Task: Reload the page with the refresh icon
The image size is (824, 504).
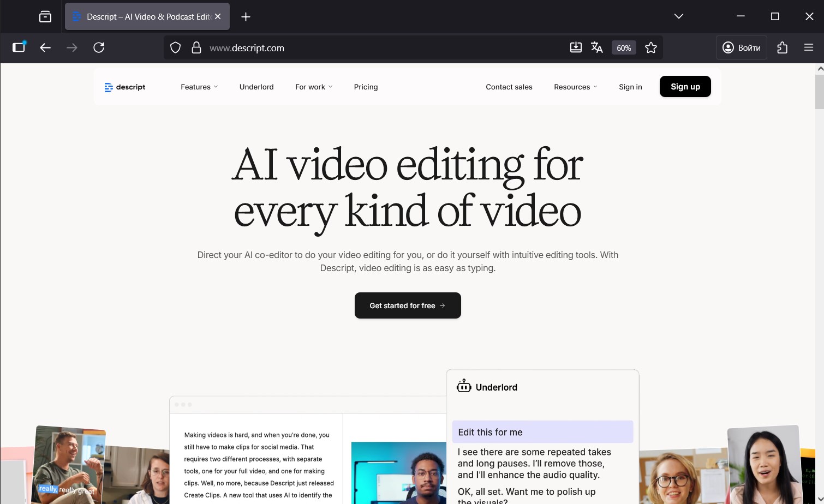Action: pos(99,48)
